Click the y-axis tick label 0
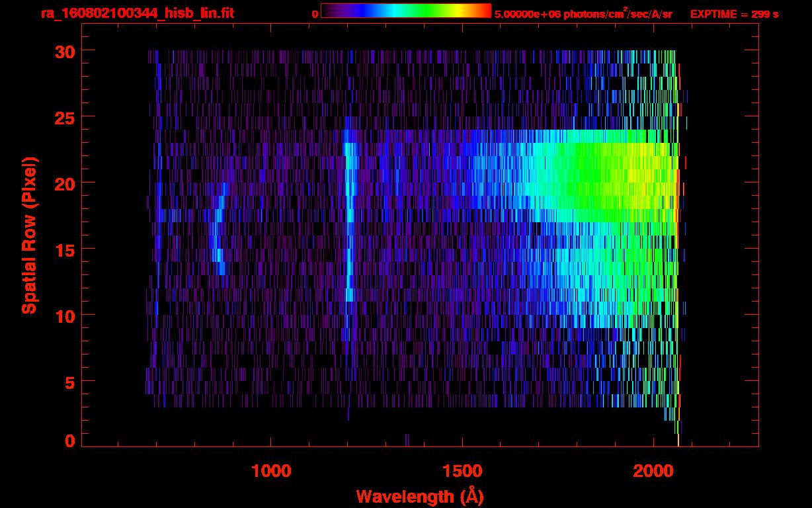 [x=70, y=441]
